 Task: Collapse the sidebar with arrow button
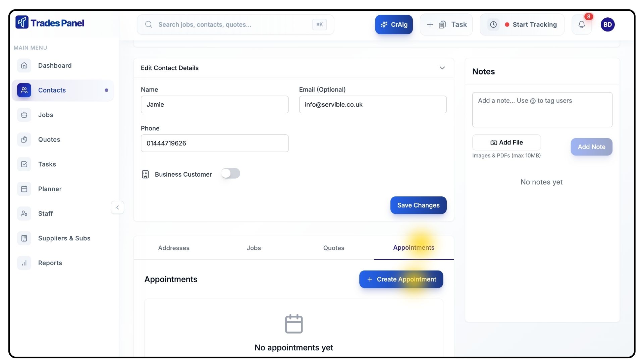pyautogui.click(x=117, y=207)
